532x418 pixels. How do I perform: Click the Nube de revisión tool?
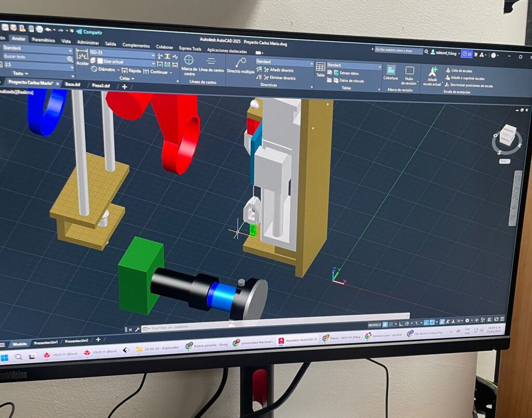[x=409, y=76]
